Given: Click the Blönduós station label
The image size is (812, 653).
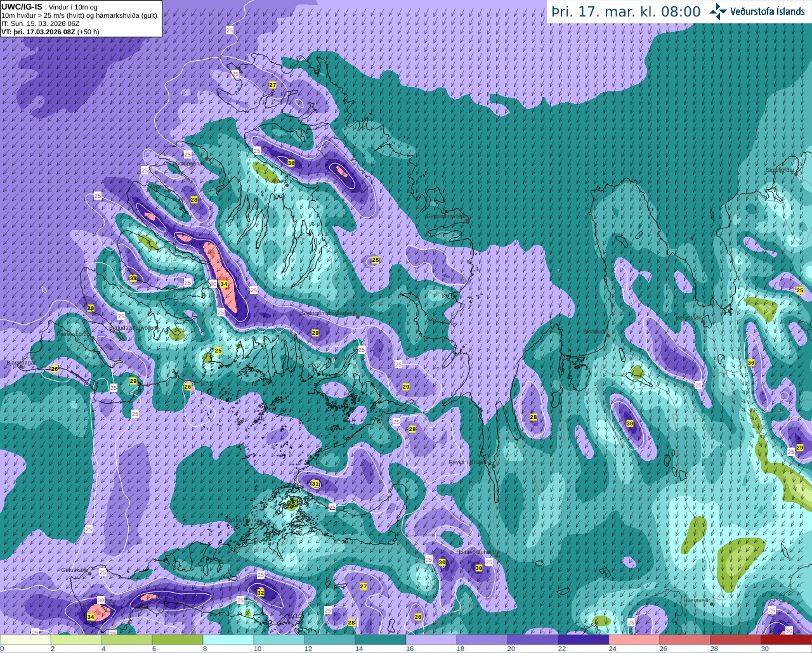Looking at the screenshot, I should (x=595, y=332).
